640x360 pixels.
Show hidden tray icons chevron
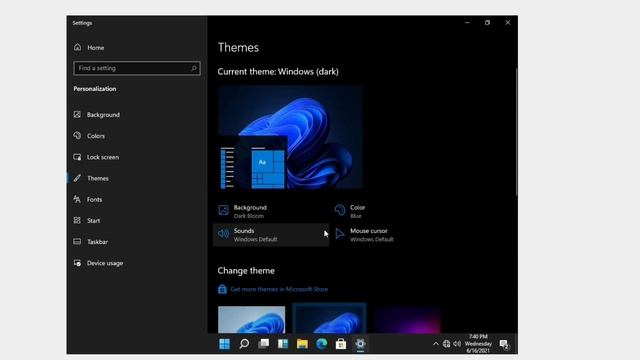[x=436, y=344]
